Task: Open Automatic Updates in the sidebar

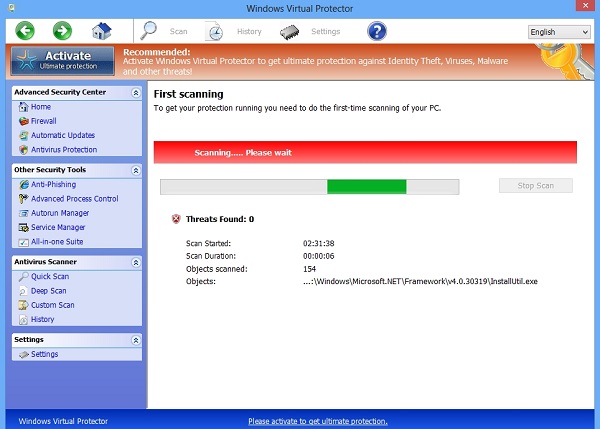Action: tap(62, 135)
